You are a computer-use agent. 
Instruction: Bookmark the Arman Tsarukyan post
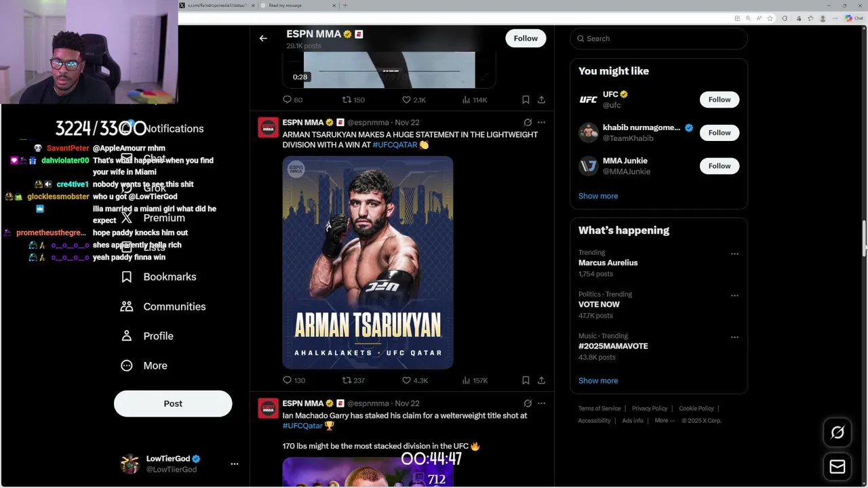click(x=526, y=380)
